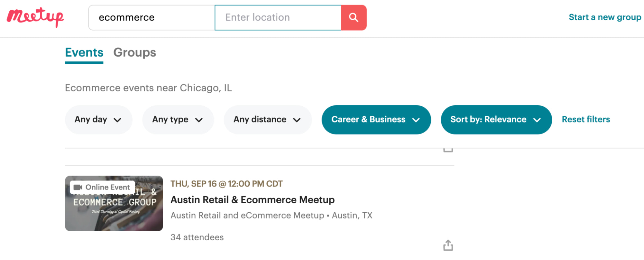Click the search magnifying glass icon
The image size is (644, 260).
[x=353, y=17]
